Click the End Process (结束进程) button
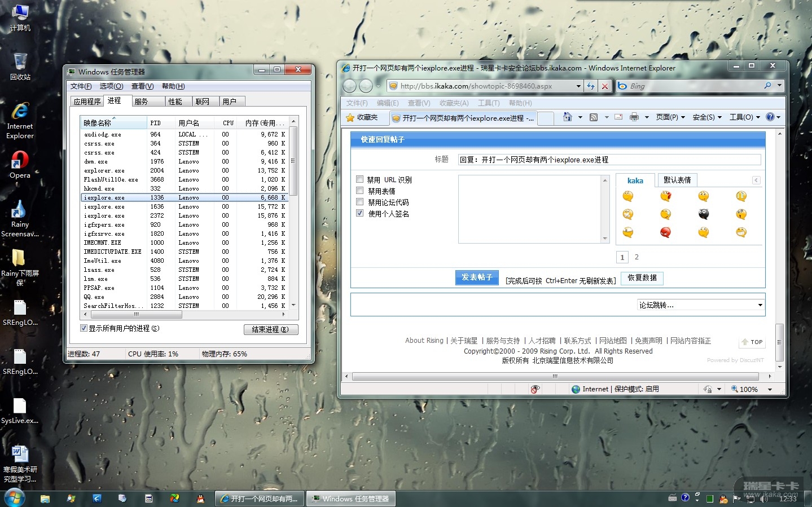Image resolution: width=812 pixels, height=507 pixels. [270, 329]
